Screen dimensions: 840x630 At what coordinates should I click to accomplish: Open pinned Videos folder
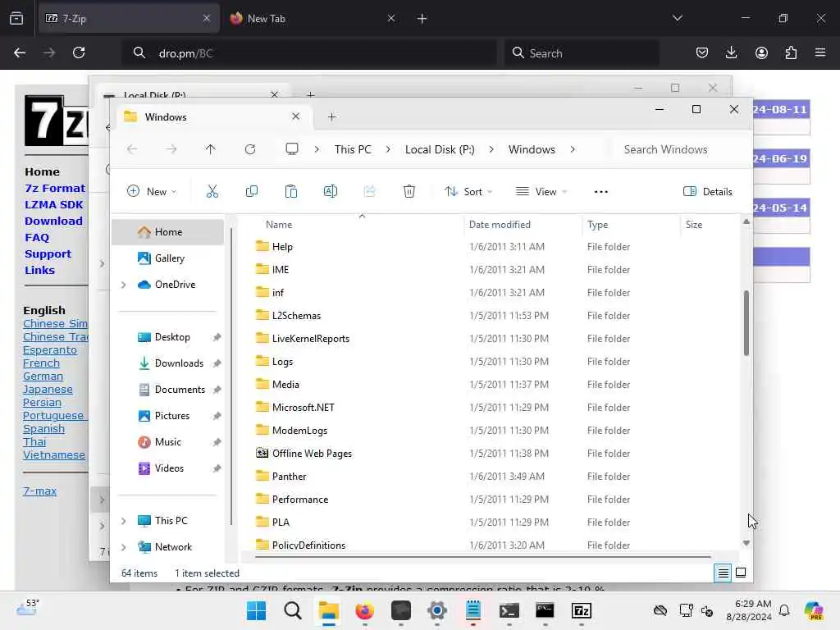(x=167, y=468)
